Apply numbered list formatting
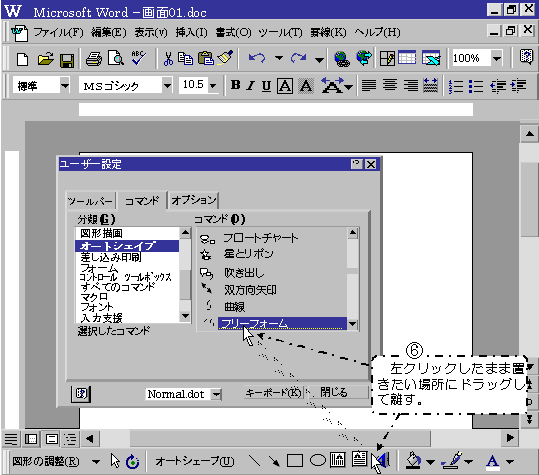539x475 pixels. (x=456, y=86)
